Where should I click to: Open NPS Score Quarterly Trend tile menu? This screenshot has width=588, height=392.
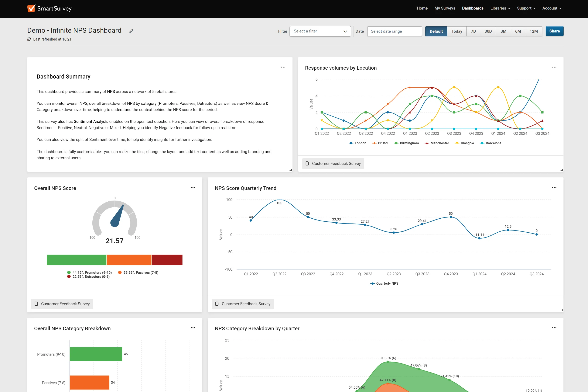click(x=554, y=187)
